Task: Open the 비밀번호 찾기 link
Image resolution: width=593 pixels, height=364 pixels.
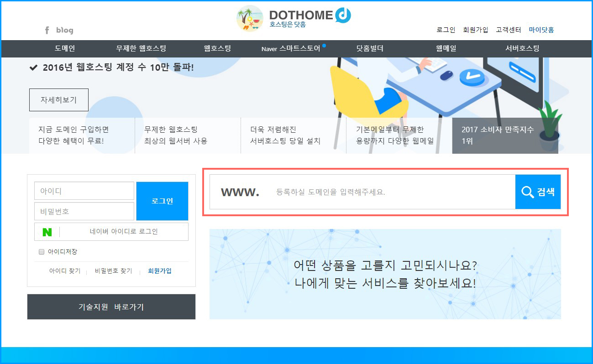Action: point(114,271)
